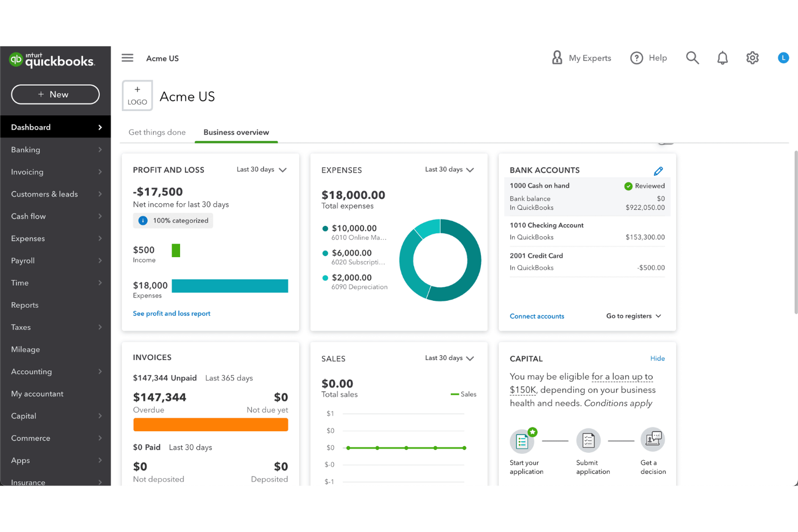
Task: Open Expenses in the sidebar
Action: 56,238
